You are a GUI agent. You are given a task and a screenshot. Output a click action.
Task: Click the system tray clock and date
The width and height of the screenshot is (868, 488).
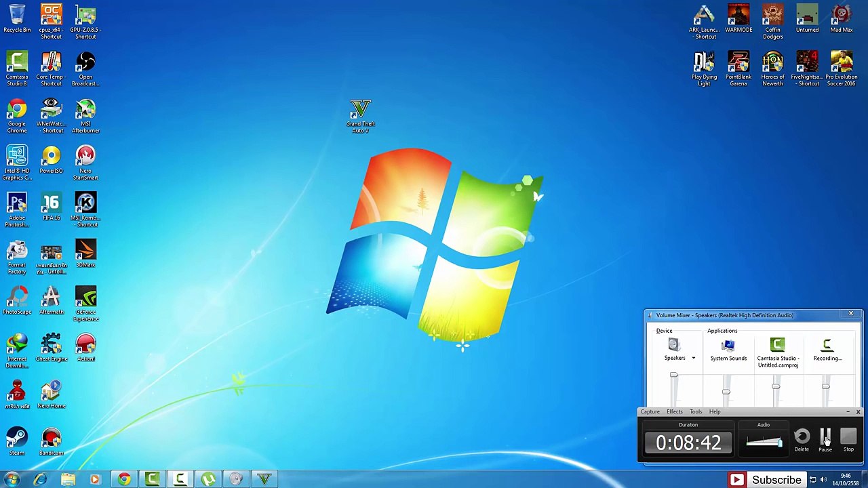846,480
